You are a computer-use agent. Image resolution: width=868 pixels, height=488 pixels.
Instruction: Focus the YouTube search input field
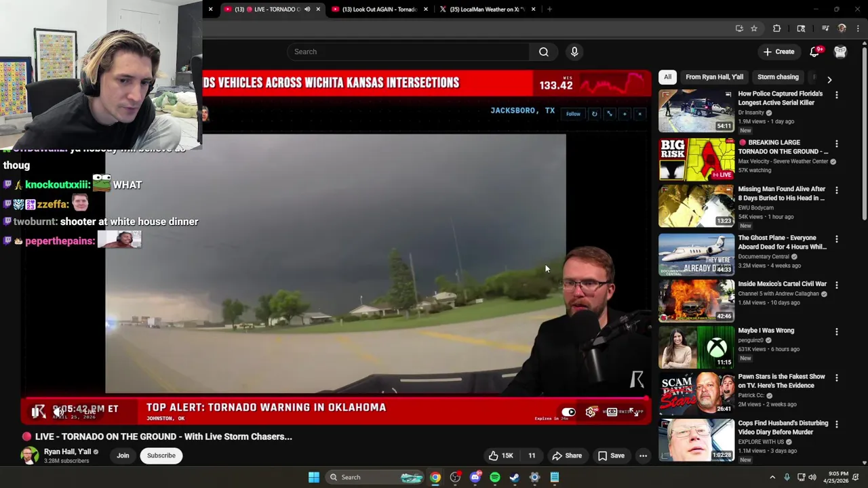(409, 52)
